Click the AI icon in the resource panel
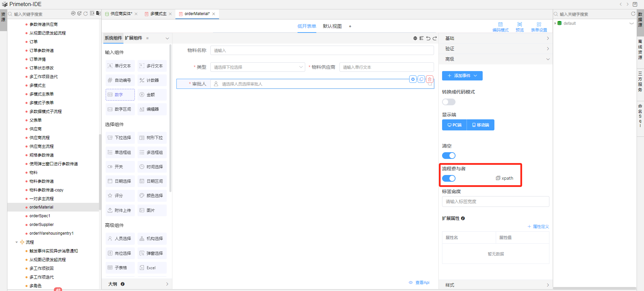Image resolution: width=644 pixels, height=291 pixels. pos(73,14)
